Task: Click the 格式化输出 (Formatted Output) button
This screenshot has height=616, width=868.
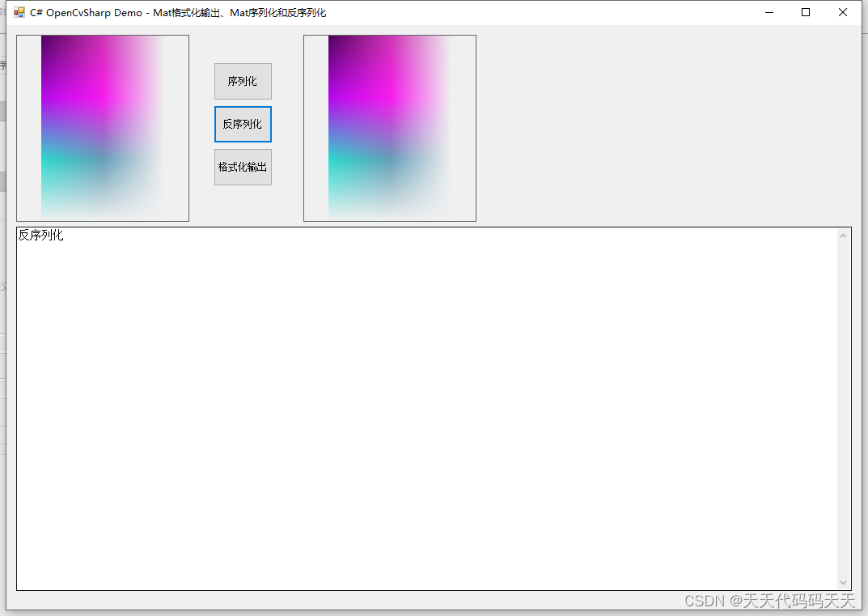Action: (242, 167)
